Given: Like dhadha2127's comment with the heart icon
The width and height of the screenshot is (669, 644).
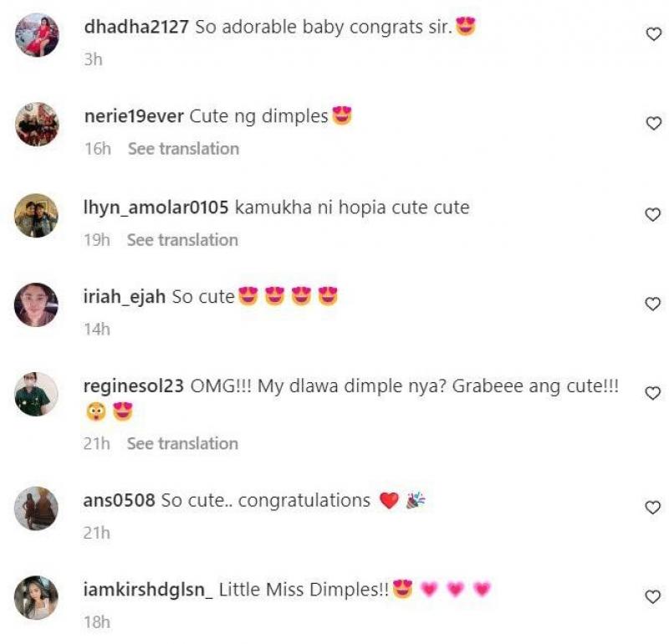Looking at the screenshot, I should click(x=653, y=34).
